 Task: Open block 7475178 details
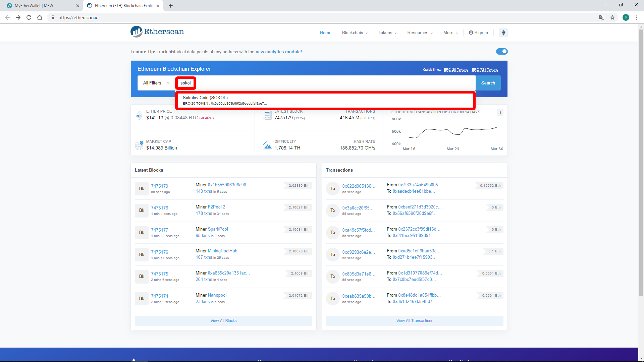(160, 208)
